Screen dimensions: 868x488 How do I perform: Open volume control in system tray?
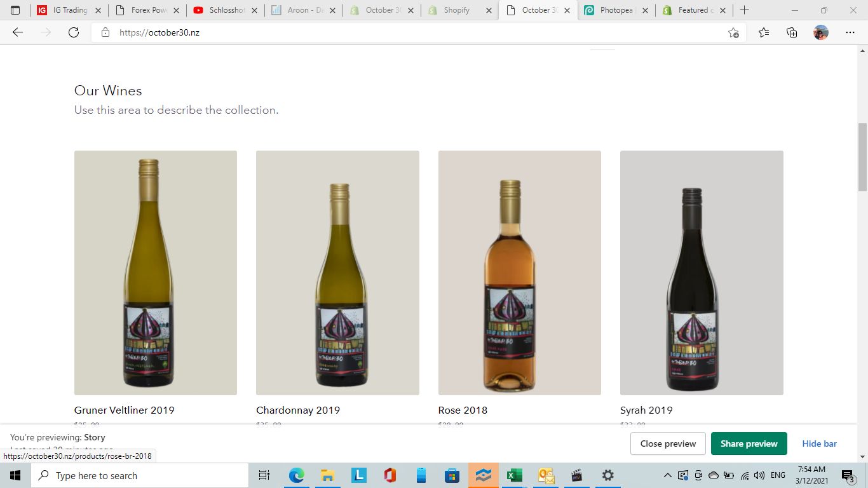(x=759, y=475)
